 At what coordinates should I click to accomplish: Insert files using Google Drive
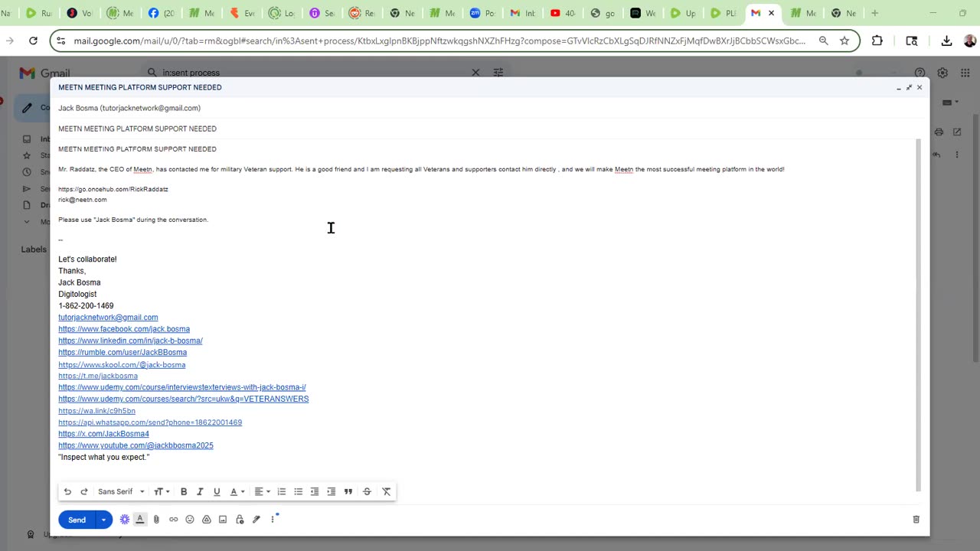tap(207, 520)
